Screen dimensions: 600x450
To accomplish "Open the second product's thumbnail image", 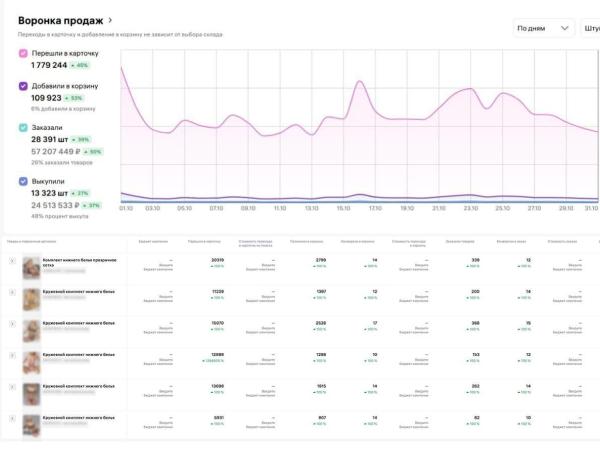I will click(31, 297).
